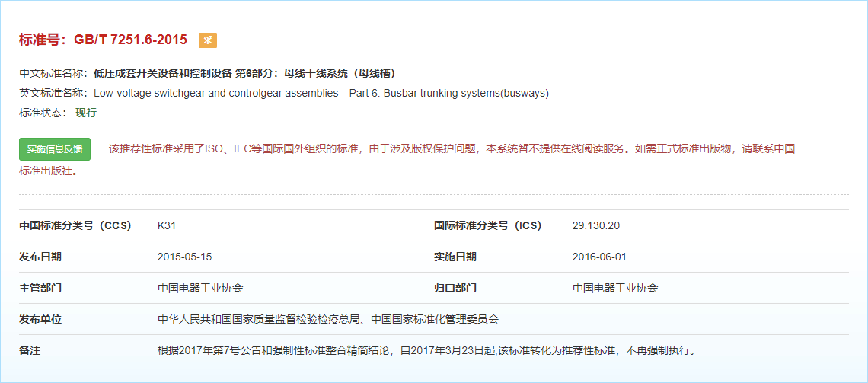Click the implementation date 2016-06-01
The image size is (868, 383).
(599, 257)
